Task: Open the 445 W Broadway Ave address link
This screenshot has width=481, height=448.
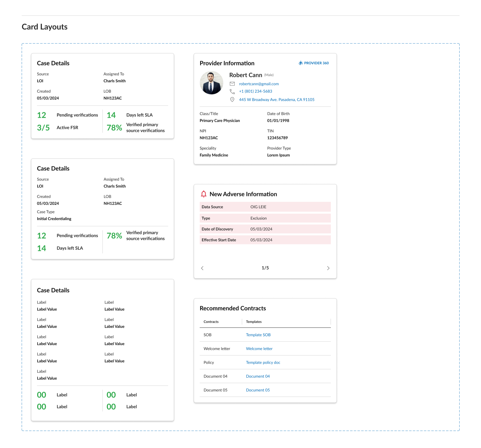Action: (277, 100)
